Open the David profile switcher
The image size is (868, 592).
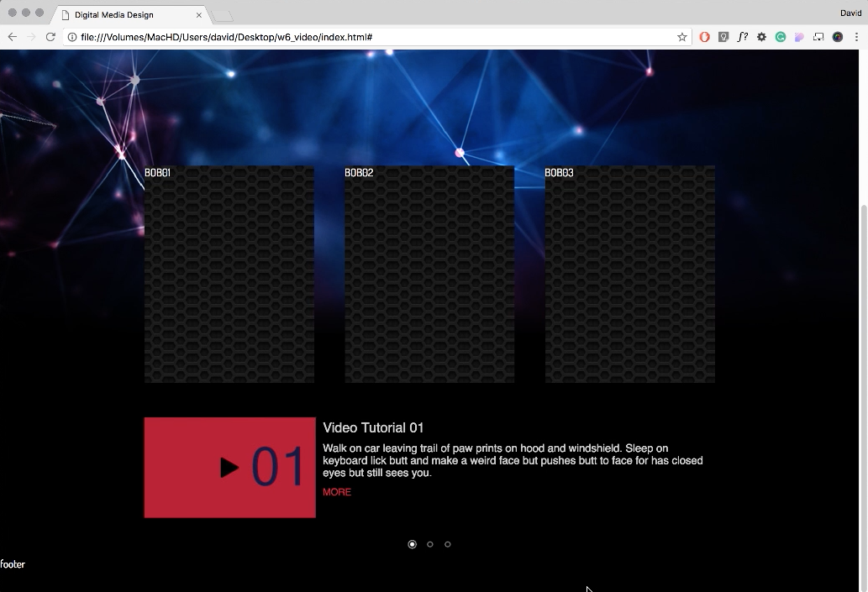(851, 13)
